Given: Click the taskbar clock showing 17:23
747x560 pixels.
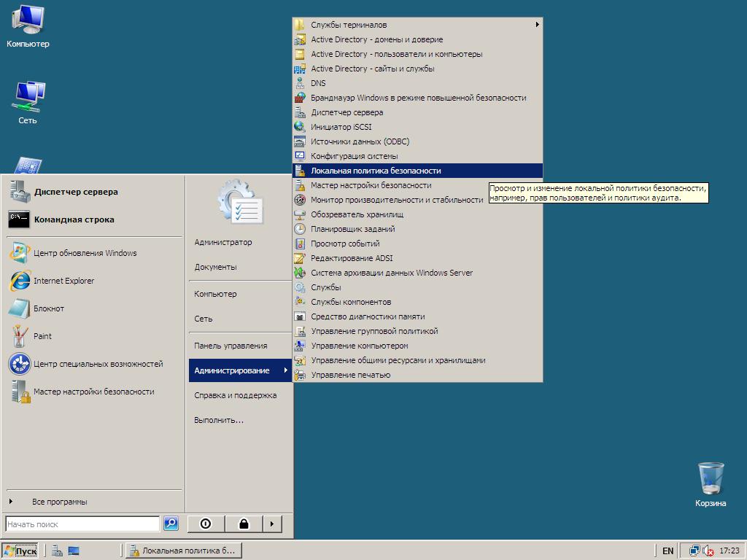Looking at the screenshot, I should click(x=729, y=551).
